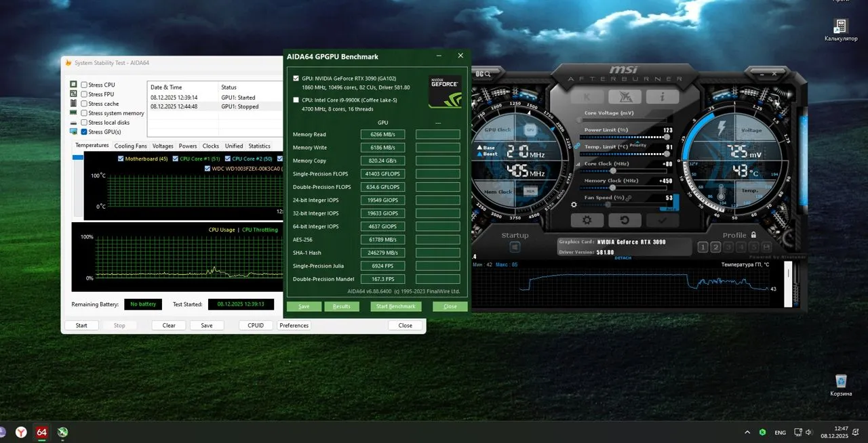The image size is (868, 443).
Task: Enable Stress system memory checkbox
Action: coord(84,113)
